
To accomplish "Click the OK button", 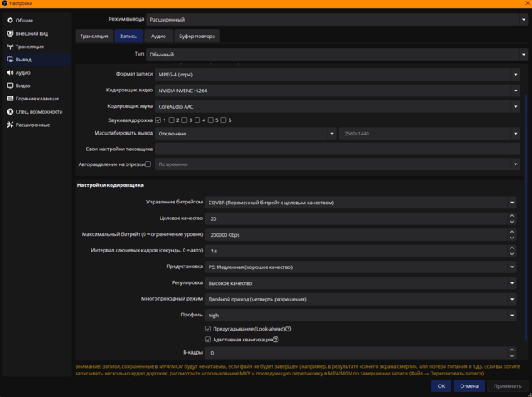I will [441, 386].
